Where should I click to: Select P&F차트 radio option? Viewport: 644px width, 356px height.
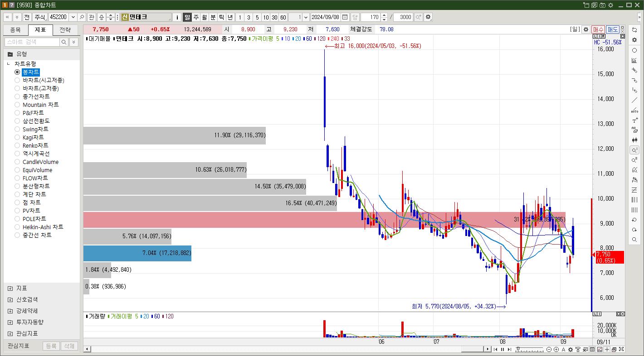17,113
